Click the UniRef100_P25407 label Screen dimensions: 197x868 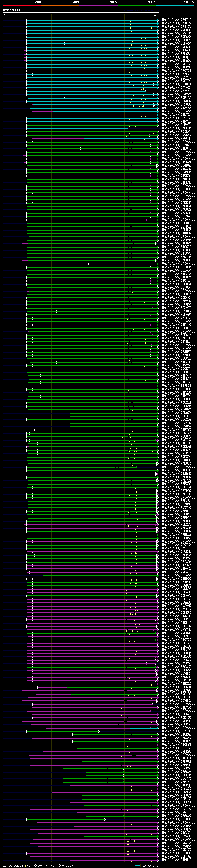[x=176, y=836]
